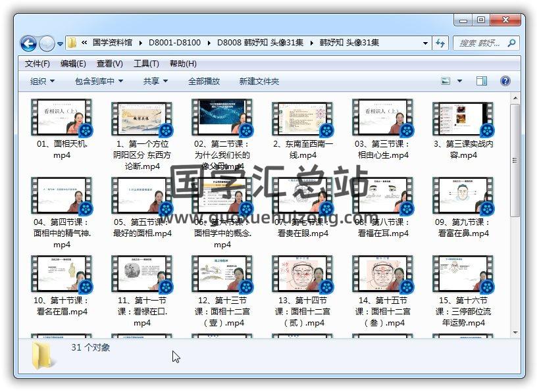Select 国学资料馆 in the address path
Screen dimensions: 539x392
pyautogui.click(x=112, y=43)
